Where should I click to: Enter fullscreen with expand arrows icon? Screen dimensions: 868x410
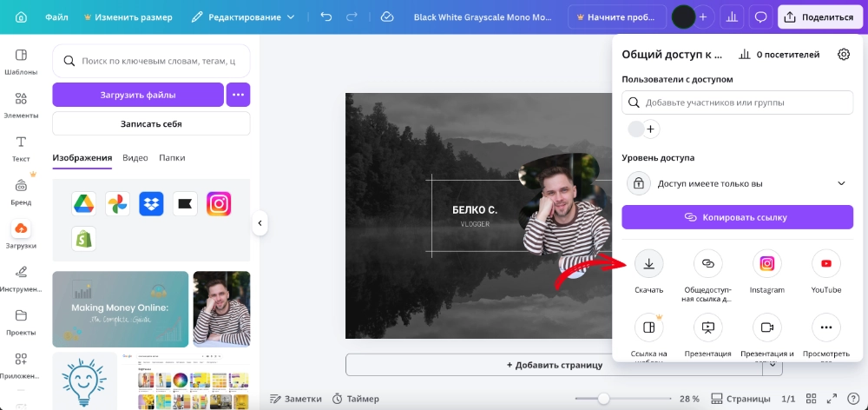832,399
